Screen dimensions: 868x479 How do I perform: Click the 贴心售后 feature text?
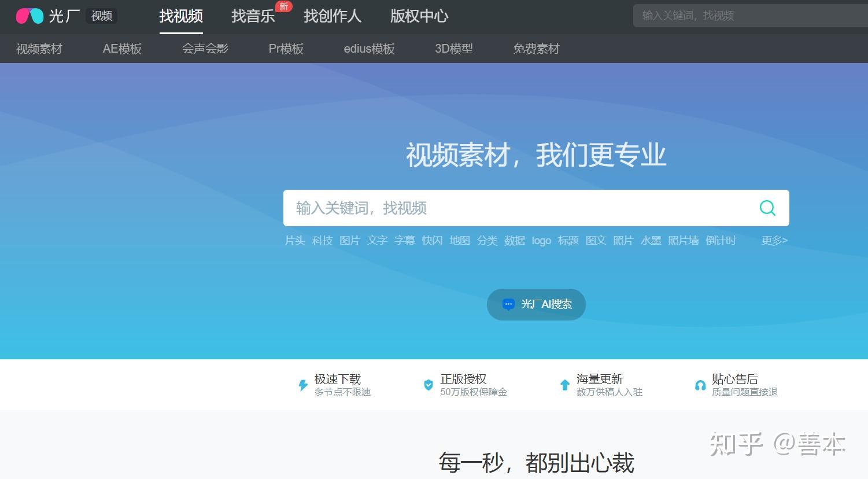pos(735,379)
